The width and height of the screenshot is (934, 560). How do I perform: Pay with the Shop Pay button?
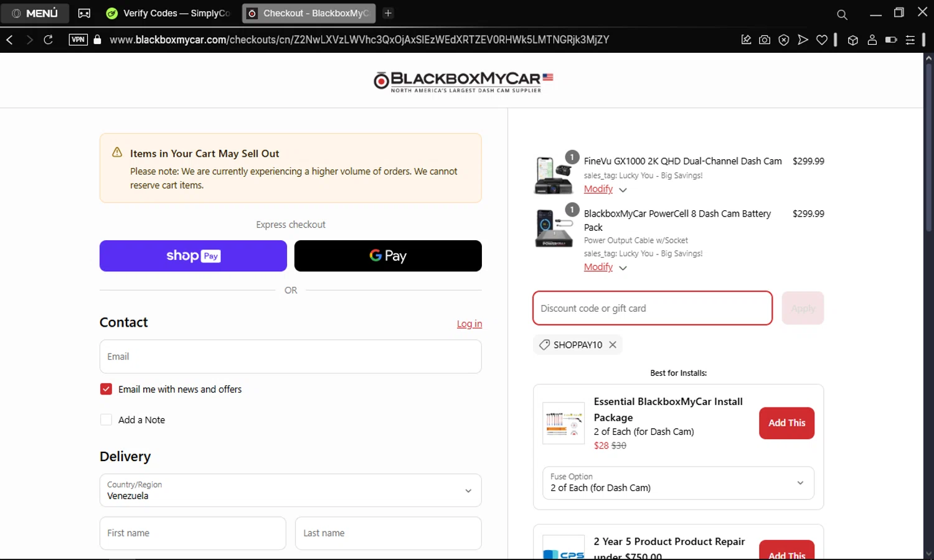pos(193,256)
